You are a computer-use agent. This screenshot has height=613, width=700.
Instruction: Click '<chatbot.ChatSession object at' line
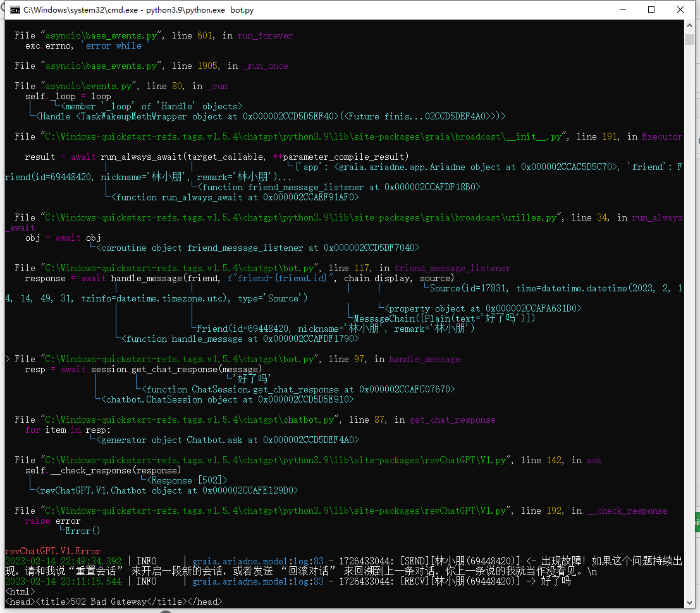[x=227, y=400]
